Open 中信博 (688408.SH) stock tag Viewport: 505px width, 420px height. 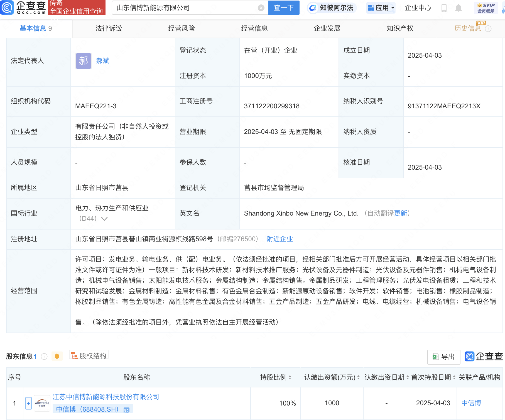(87, 409)
